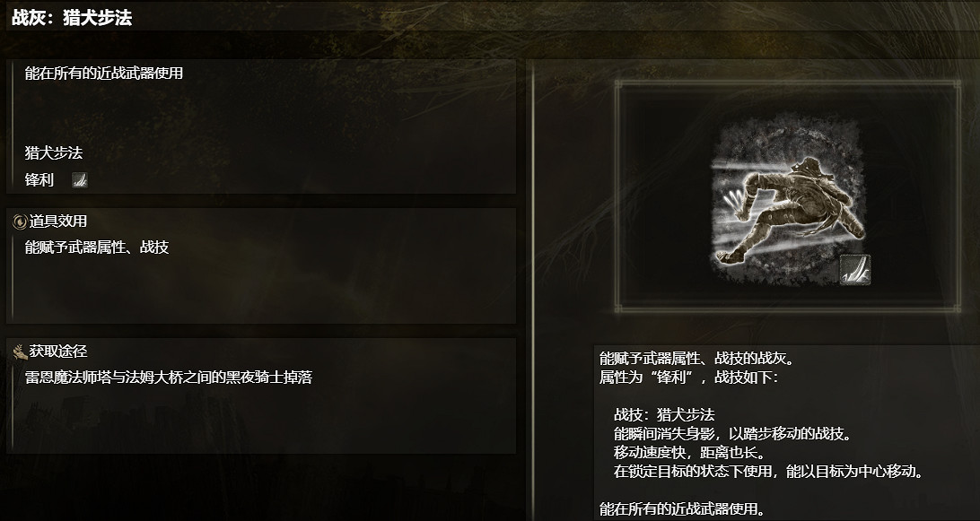The image size is (980, 521).
Task: Click the 道具效用 section header
Action: pyautogui.click(x=58, y=221)
